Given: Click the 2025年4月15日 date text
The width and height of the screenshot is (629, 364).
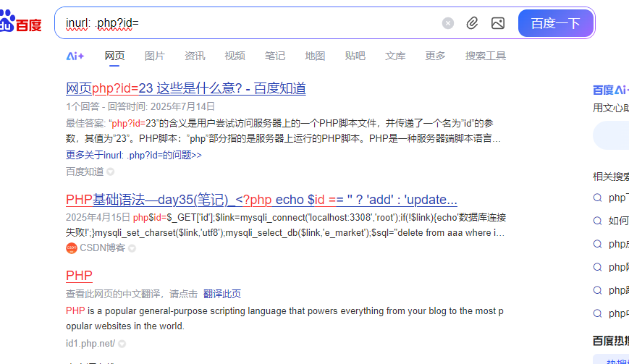Looking at the screenshot, I should coord(98,218).
